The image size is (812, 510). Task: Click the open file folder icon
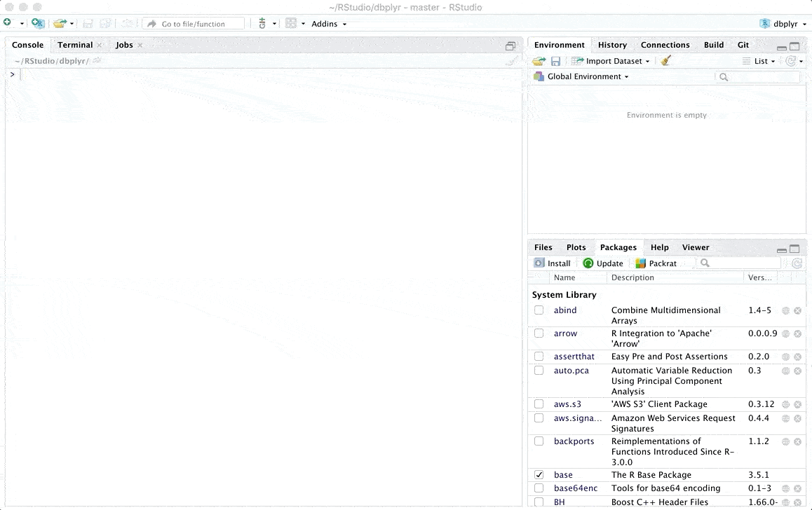[60, 24]
